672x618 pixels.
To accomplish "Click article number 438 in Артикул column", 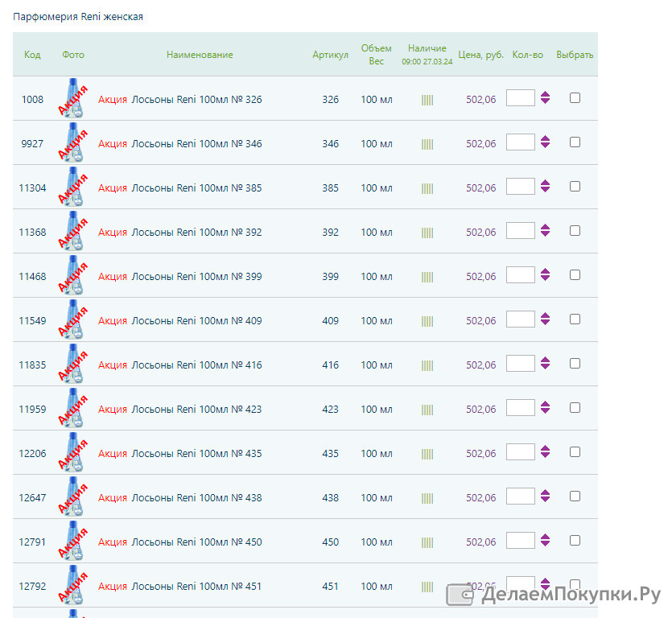I will [x=331, y=498].
